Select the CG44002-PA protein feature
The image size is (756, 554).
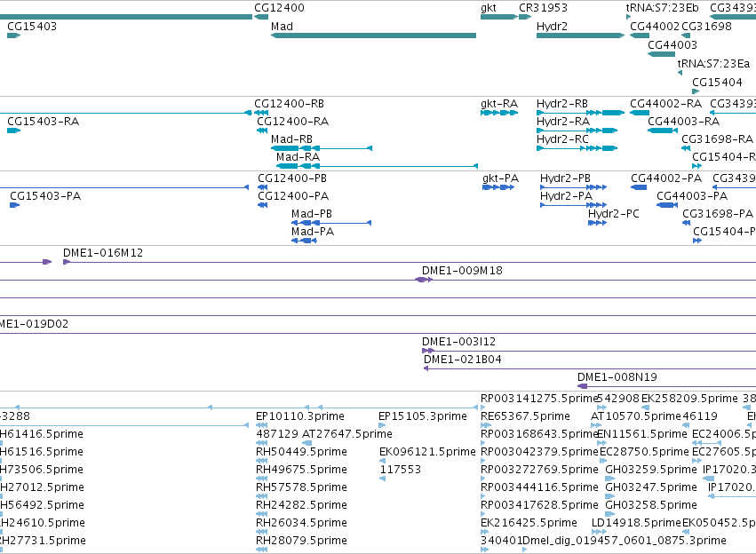pos(639,187)
